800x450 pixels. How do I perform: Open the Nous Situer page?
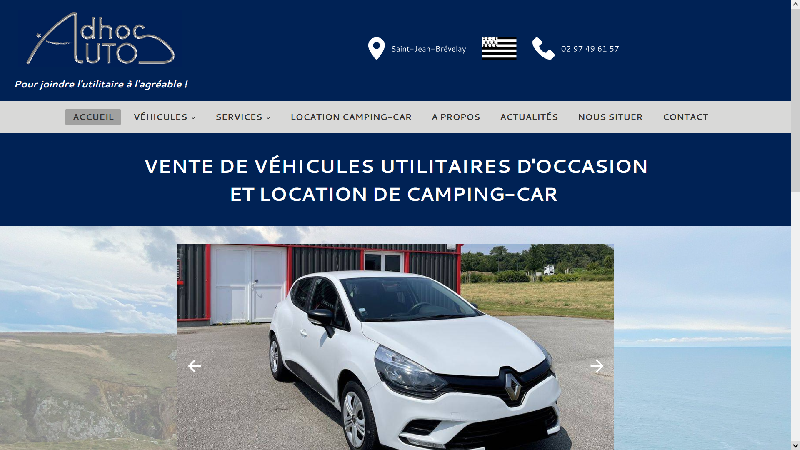coord(610,117)
